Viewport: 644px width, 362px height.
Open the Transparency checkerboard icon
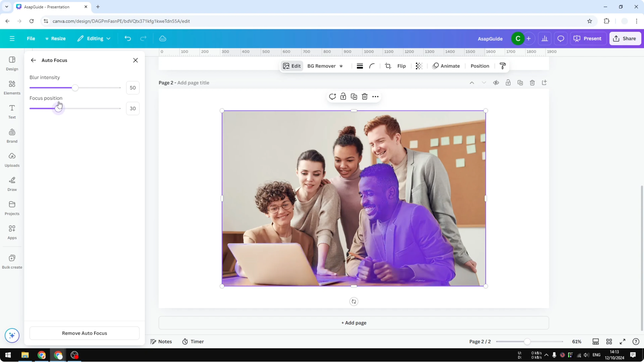pyautogui.click(x=419, y=66)
